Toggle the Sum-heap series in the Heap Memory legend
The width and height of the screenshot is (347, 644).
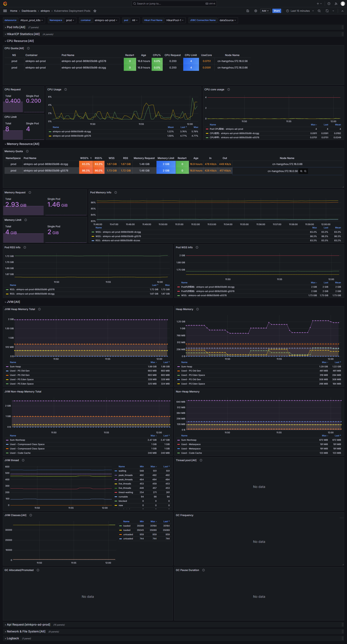coord(187,366)
